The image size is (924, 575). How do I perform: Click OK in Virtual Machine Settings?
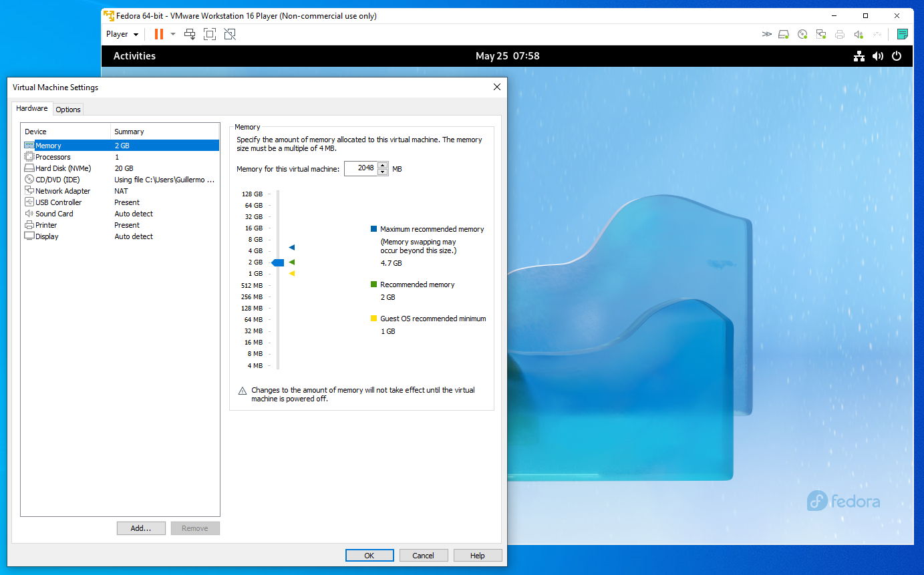[369, 555]
